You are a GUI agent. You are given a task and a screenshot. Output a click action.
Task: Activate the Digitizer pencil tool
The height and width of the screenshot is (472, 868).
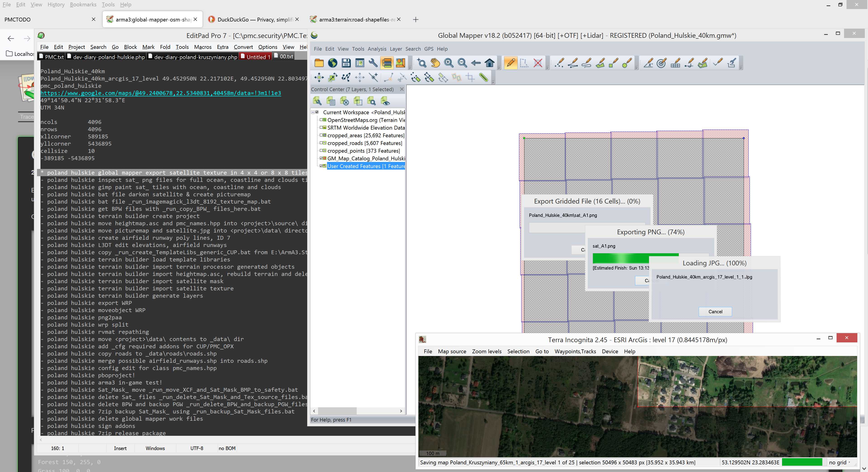tap(510, 63)
